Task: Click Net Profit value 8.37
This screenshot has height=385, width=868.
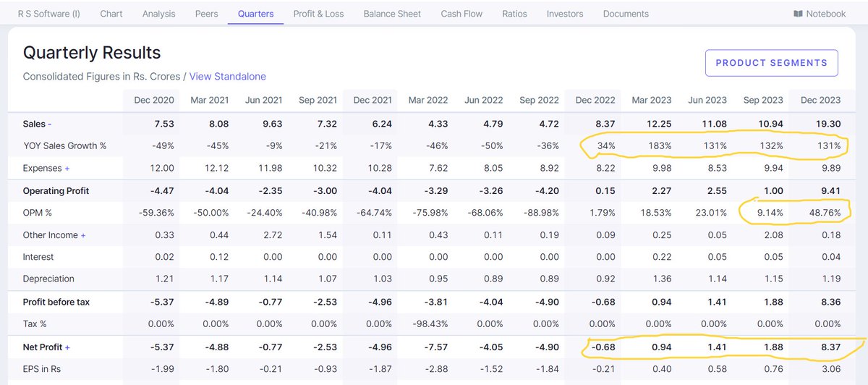Action: tap(831, 347)
